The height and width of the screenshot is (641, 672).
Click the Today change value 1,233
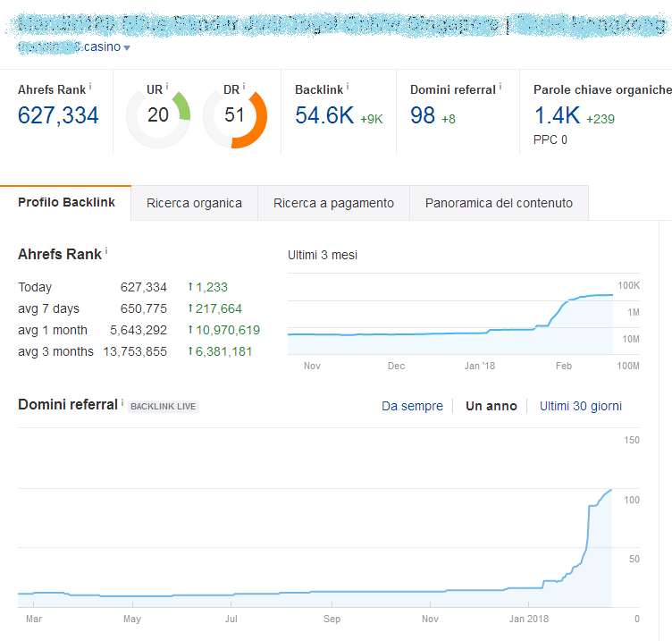coord(211,287)
